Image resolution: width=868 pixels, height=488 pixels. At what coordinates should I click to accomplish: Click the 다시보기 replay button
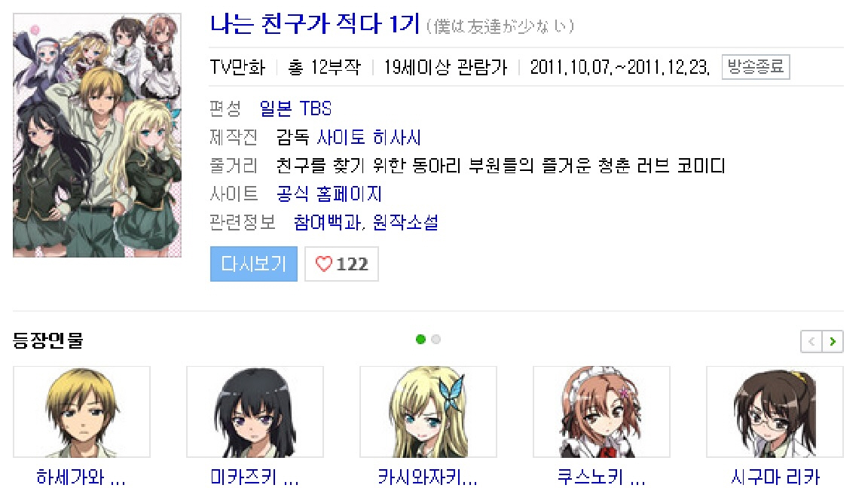pyautogui.click(x=253, y=264)
